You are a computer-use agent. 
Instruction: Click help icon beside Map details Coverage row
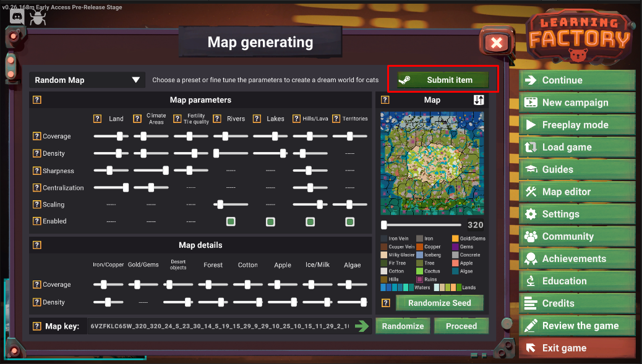coord(37,285)
